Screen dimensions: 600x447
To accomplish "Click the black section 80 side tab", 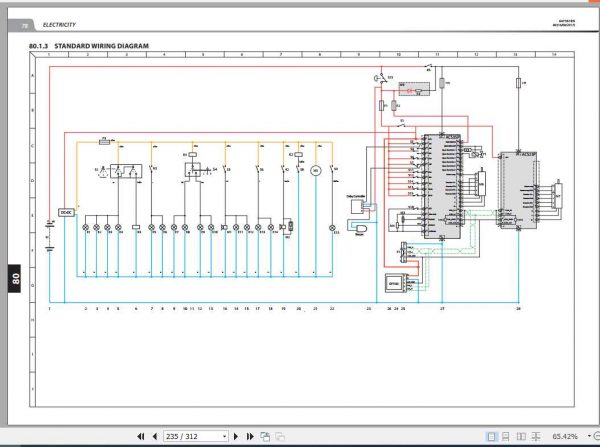I will [15, 278].
